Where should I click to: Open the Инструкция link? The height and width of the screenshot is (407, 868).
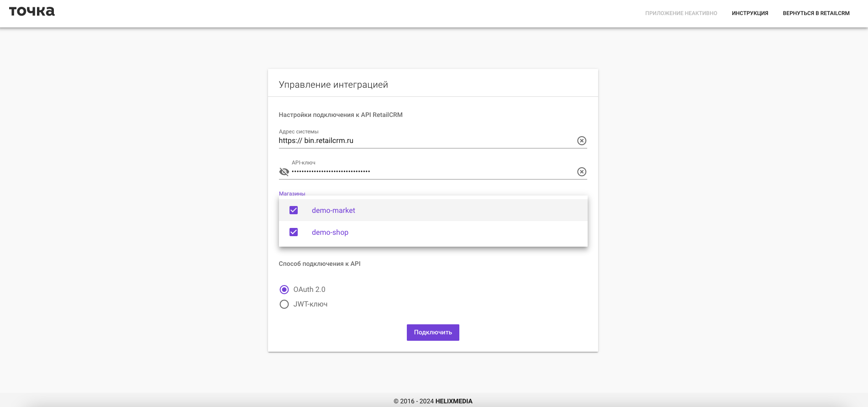point(750,13)
